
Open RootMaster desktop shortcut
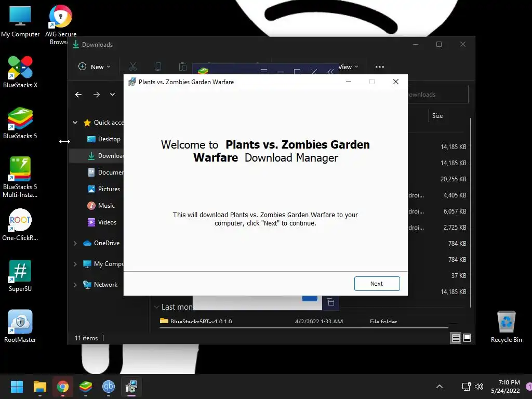tap(20, 326)
